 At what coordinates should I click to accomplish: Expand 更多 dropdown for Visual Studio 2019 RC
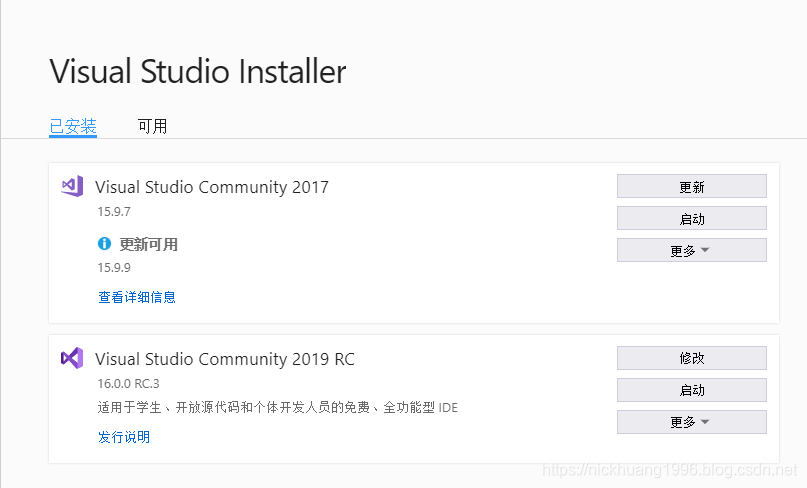click(x=692, y=422)
